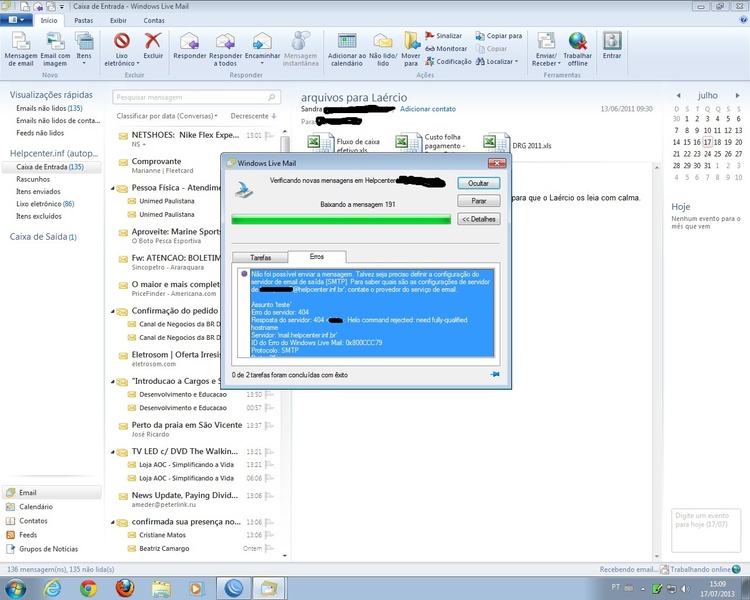This screenshot has width=750, height=600.
Task: Collapse confirmada sua presença conversation
Action: pos(113,522)
